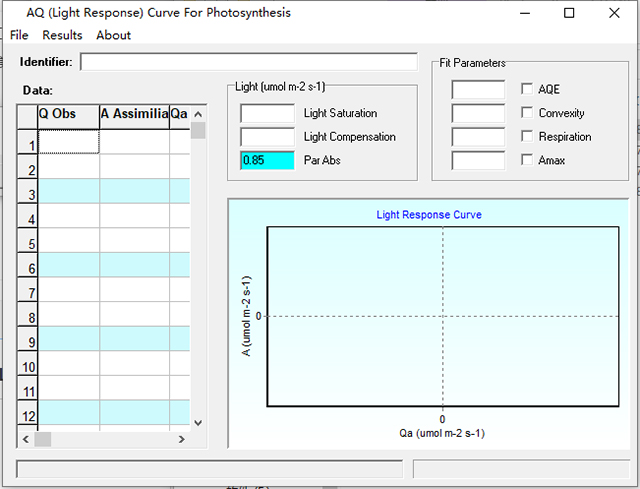The image size is (640, 489).
Task: Select the Q Obs cell in row 1
Action: click(x=68, y=142)
